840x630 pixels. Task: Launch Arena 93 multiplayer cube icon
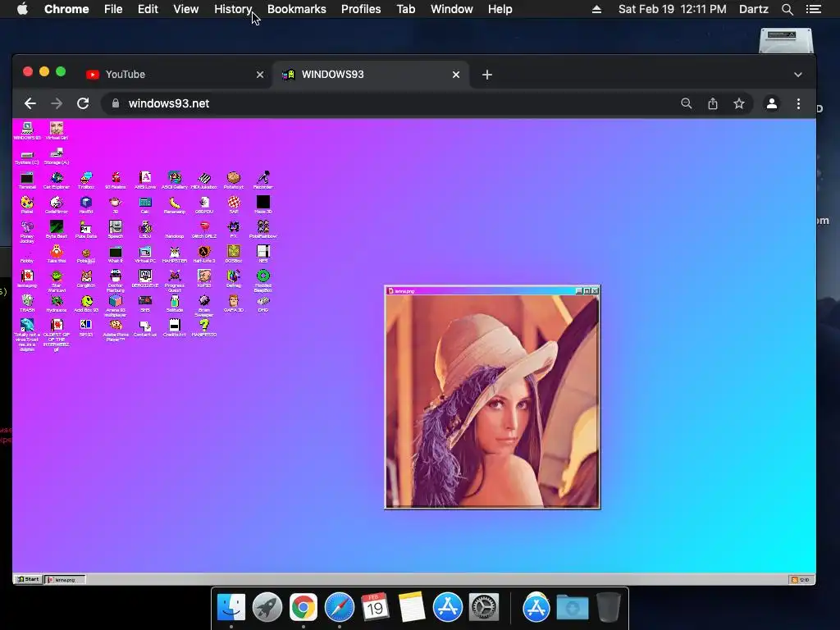115,305
